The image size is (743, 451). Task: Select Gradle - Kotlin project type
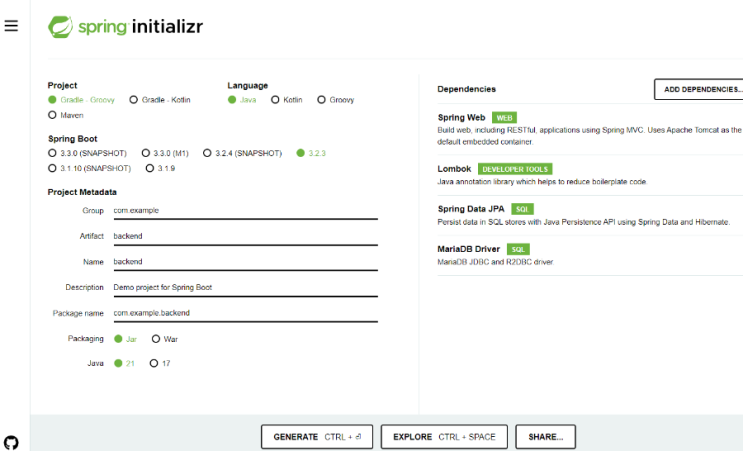point(160,100)
